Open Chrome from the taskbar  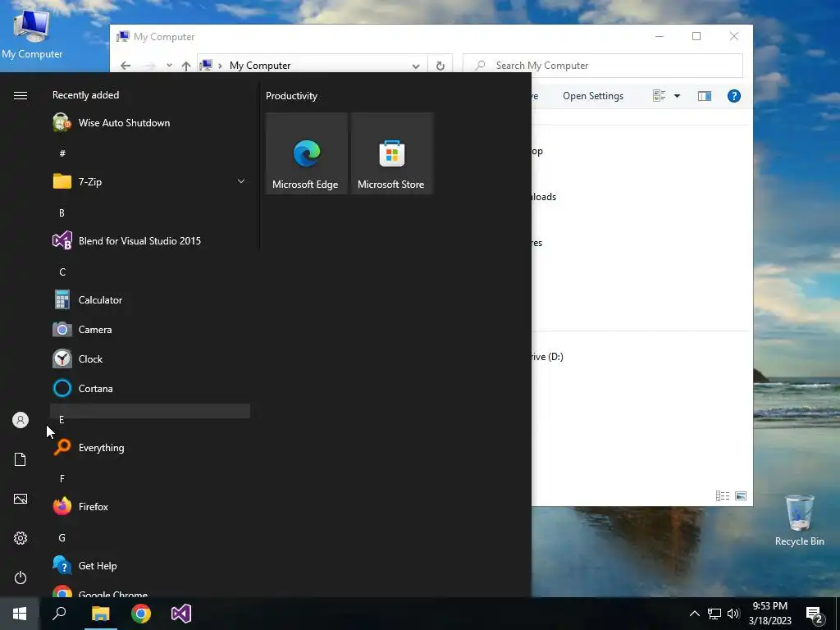141,614
